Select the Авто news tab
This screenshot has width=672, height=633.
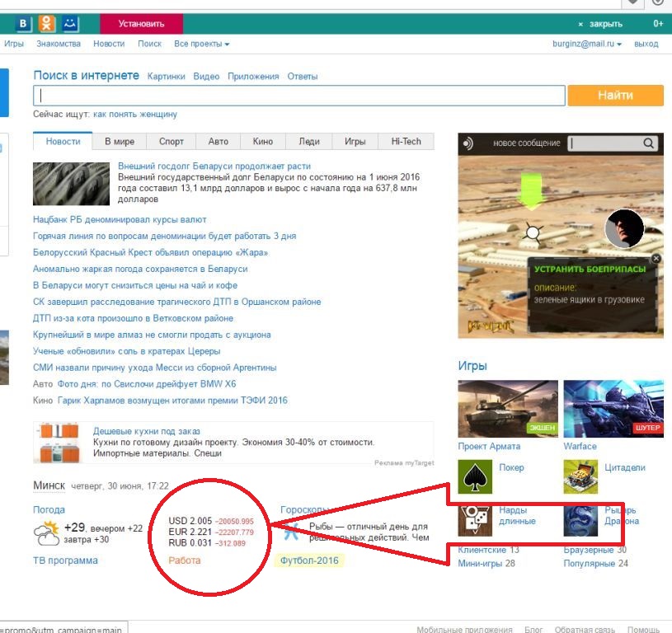(219, 141)
